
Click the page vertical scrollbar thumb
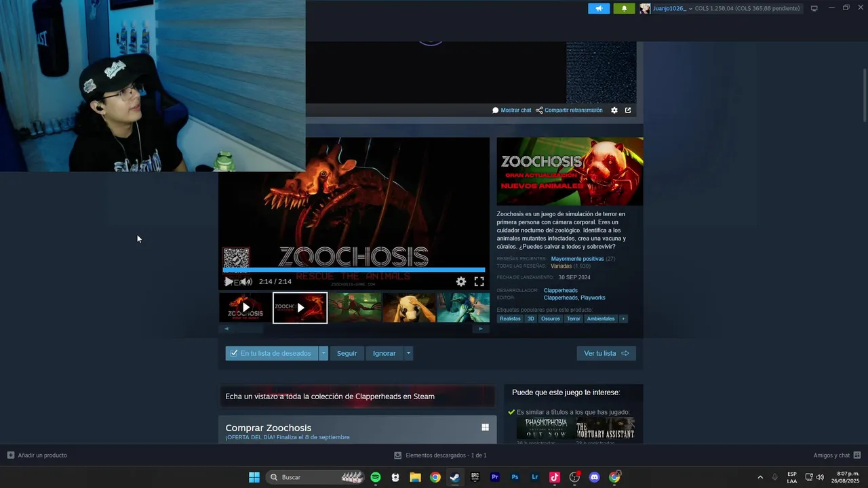pyautogui.click(x=864, y=95)
